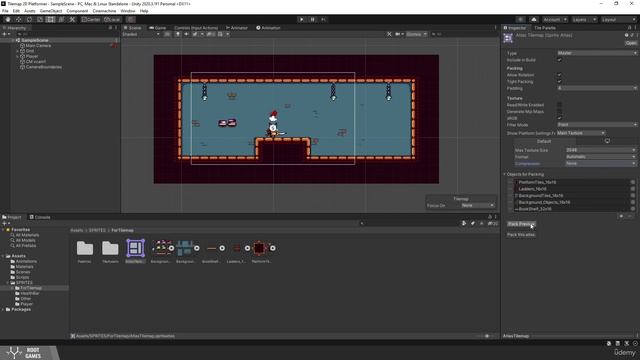Toggle Read/Write Enabled checkbox
The height and width of the screenshot is (360, 640).
tap(560, 105)
